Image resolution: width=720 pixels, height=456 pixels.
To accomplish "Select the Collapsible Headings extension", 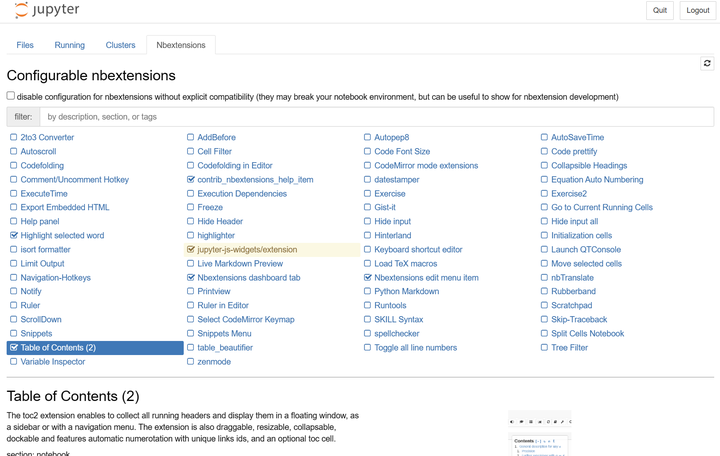I will (x=589, y=166).
